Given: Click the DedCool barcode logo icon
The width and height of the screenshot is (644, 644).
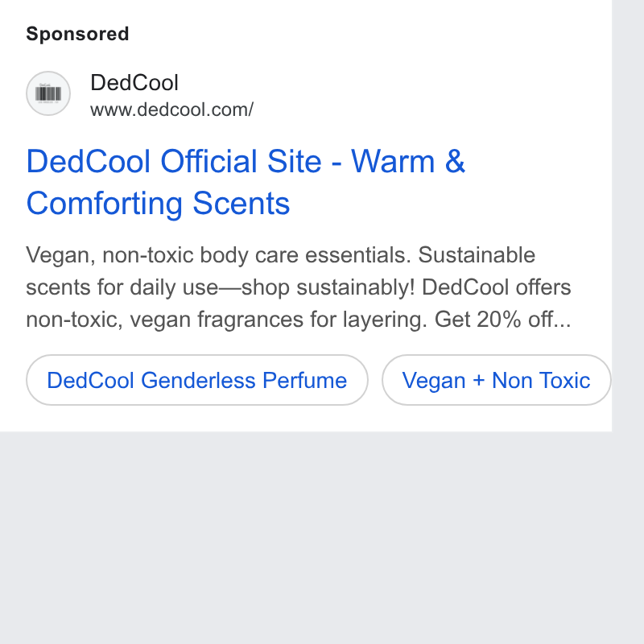Looking at the screenshot, I should [x=48, y=93].
